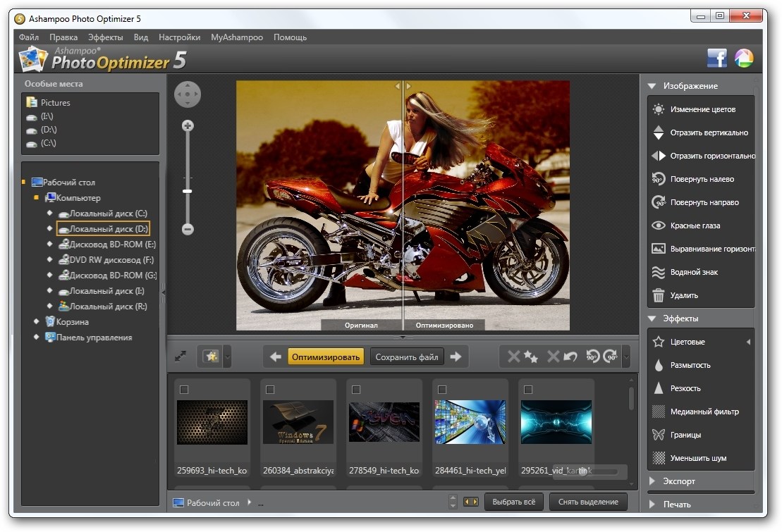Open the Настройки menu
Viewport: 782px width, 532px height.
pos(179,37)
